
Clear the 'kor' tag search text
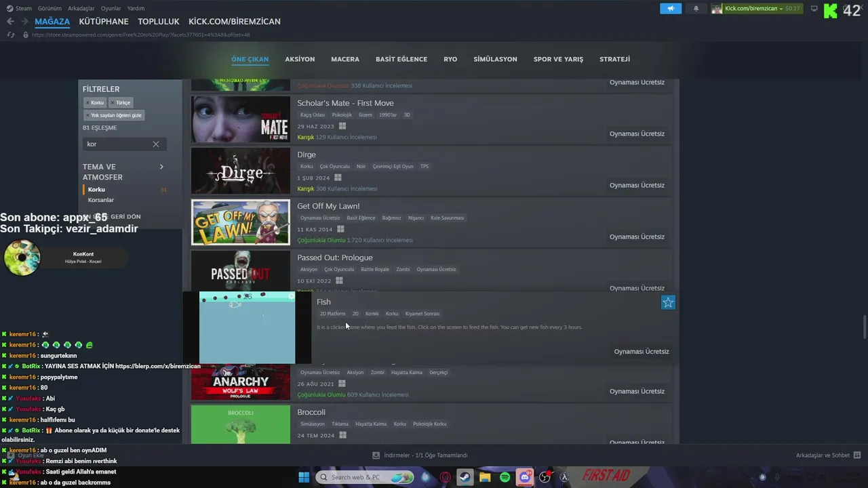156,144
